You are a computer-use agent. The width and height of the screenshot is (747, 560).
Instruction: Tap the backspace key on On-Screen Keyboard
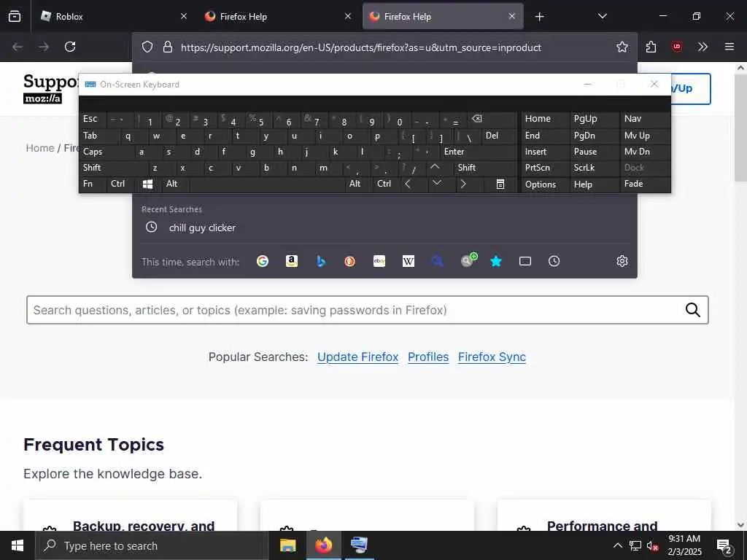[492, 120]
